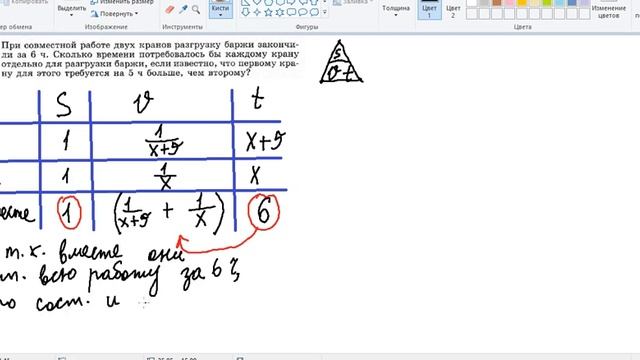The width and height of the screenshot is (640, 360).
Task: Select the Color picker eyedropper tool
Action: [183, 9]
